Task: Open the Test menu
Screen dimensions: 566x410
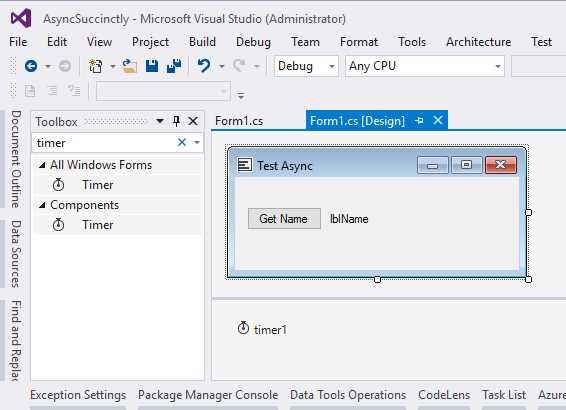Action: point(541,42)
